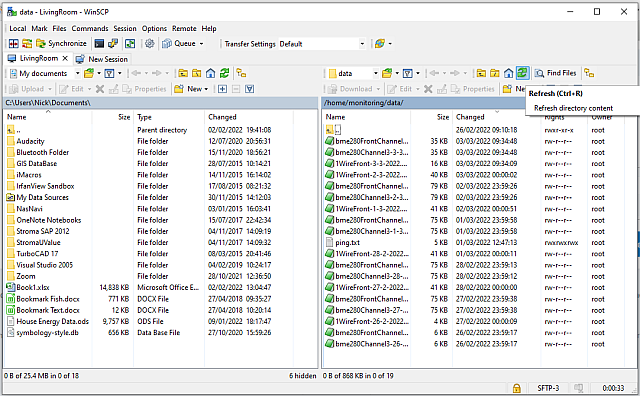Click remote panel Home Directory icon

(509, 73)
